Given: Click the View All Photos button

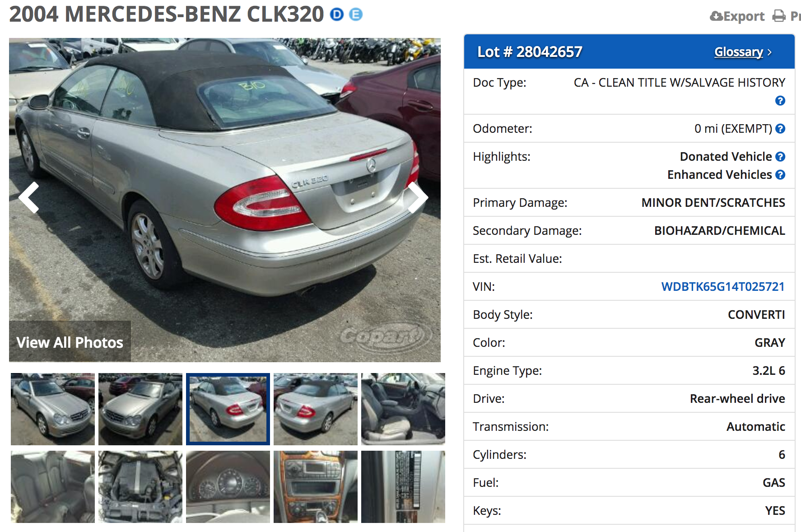Looking at the screenshot, I should [70, 342].
